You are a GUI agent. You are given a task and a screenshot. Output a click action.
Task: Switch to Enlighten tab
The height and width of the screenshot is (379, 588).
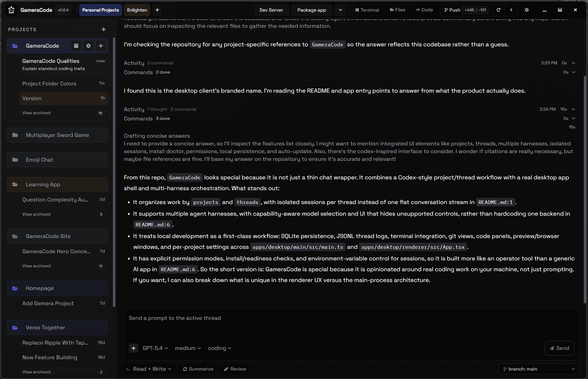[137, 10]
